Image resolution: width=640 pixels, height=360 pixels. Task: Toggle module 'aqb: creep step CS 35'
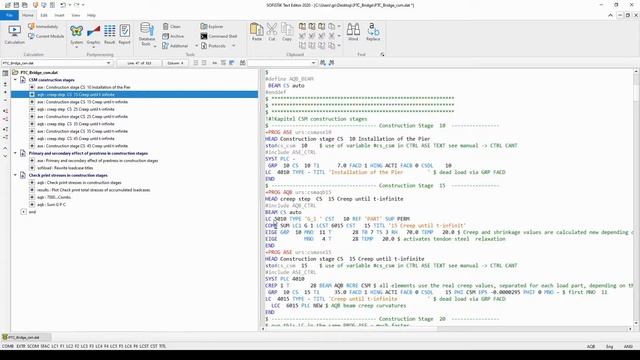point(32,124)
